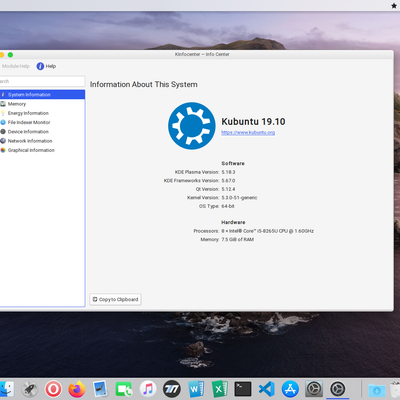Screen dimensions: 400x400
Task: Launch Visual Studio Code from dock
Action: coord(267,389)
